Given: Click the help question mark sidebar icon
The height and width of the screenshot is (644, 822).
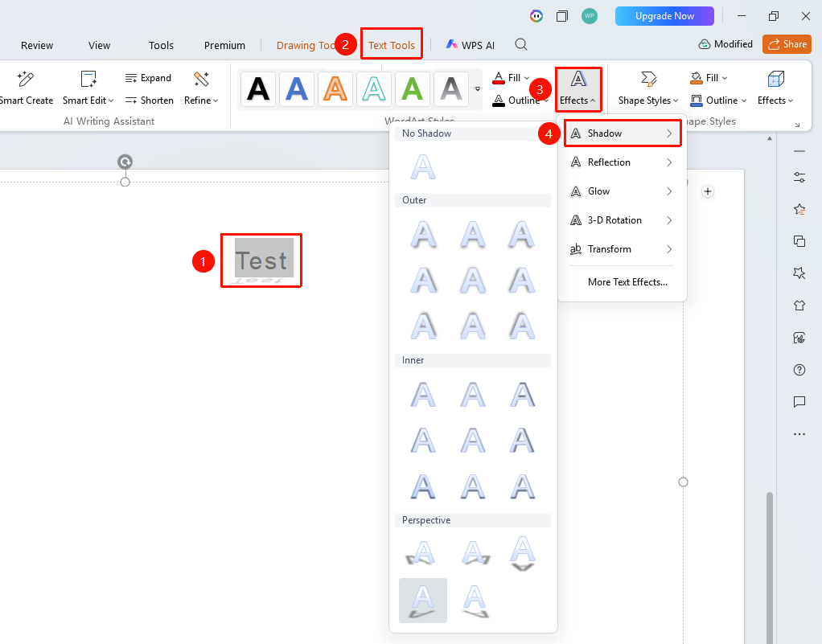Looking at the screenshot, I should 799,370.
